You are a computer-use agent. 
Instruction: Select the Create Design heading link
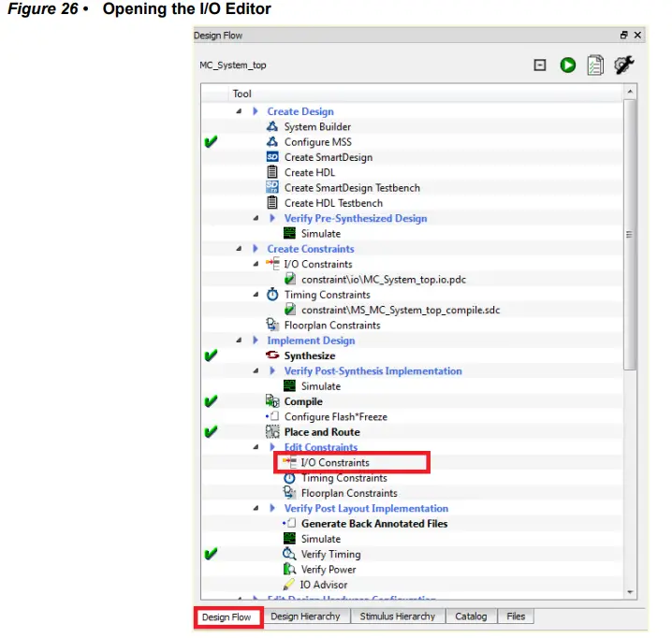tap(300, 111)
